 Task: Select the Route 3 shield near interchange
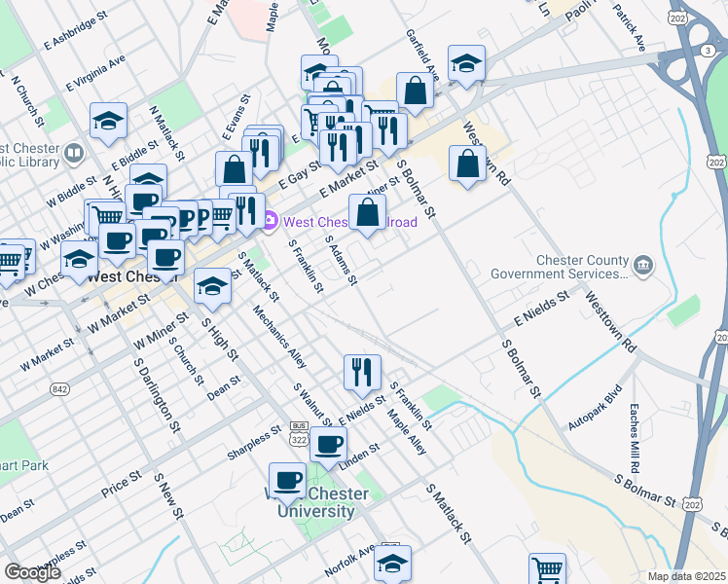[x=708, y=51]
